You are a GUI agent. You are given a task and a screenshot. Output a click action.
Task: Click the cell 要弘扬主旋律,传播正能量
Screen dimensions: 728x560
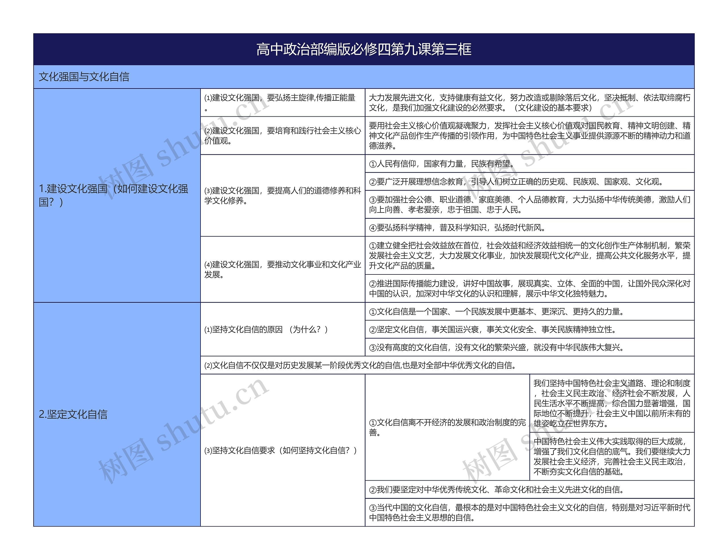283,103
